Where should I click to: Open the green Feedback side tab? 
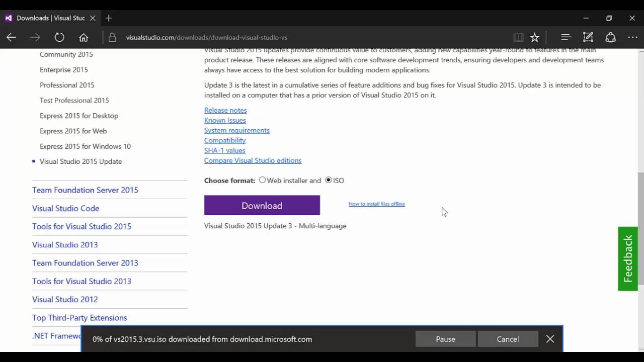(x=628, y=258)
